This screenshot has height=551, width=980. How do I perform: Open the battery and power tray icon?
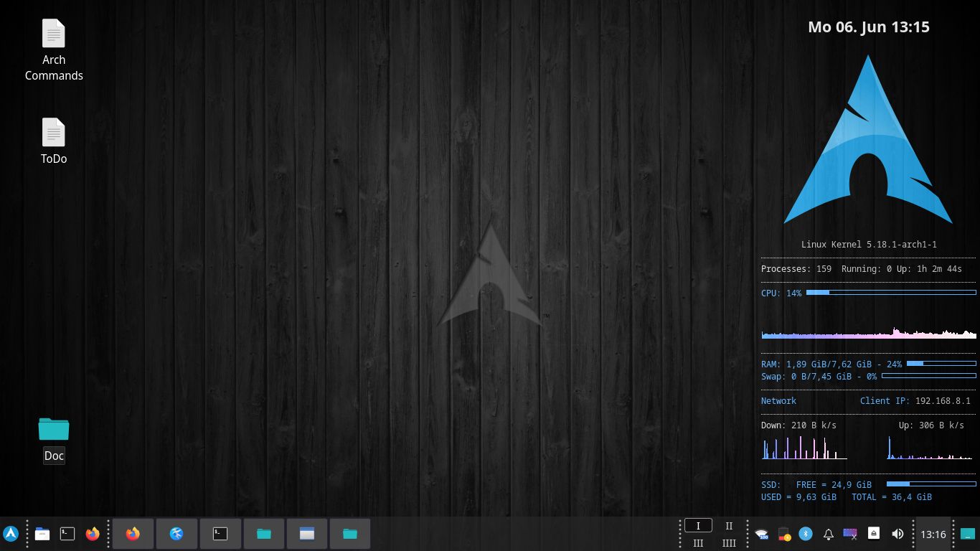point(784,534)
